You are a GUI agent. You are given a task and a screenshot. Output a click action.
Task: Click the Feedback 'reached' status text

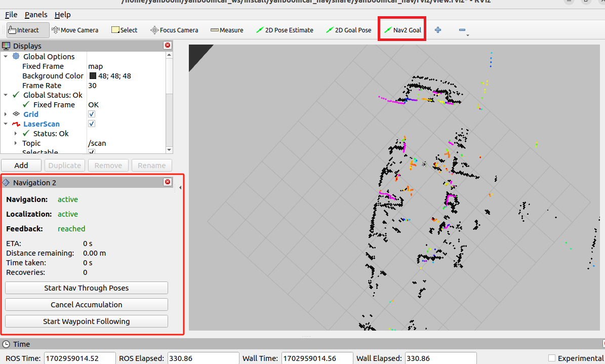71,228
